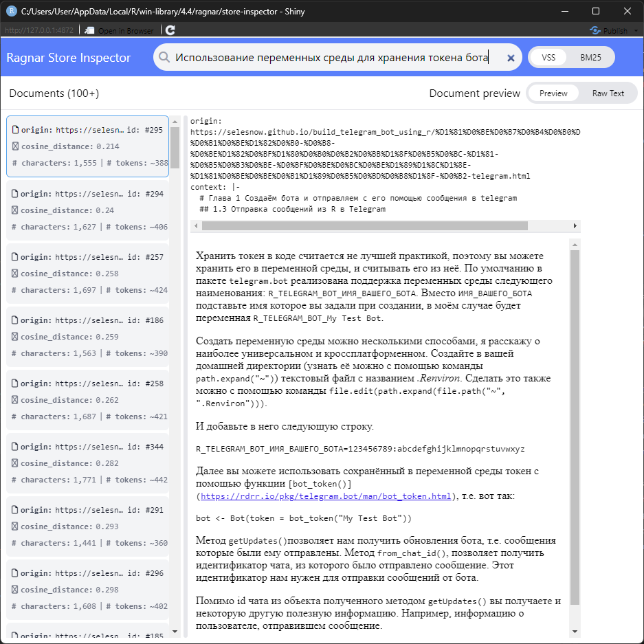Click into the search query text field

tap(330, 58)
